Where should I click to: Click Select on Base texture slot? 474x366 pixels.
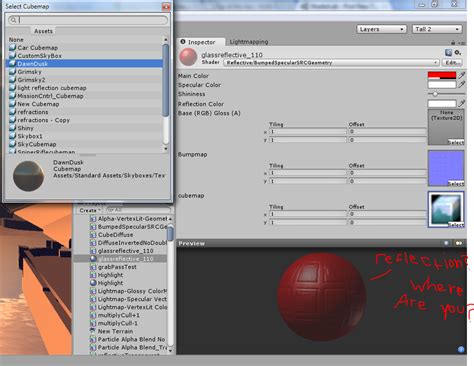click(x=456, y=142)
